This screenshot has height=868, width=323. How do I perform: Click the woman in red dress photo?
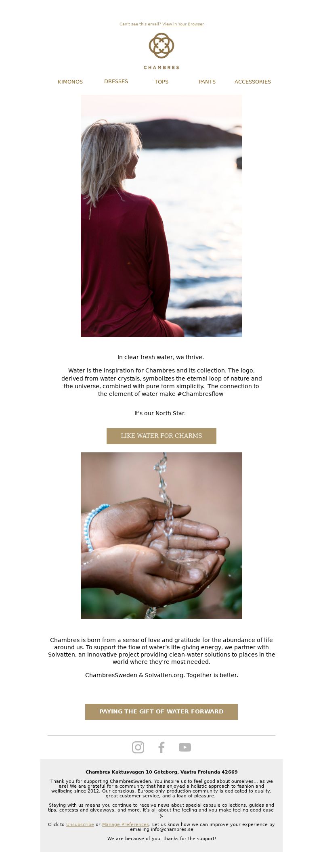coord(161,216)
